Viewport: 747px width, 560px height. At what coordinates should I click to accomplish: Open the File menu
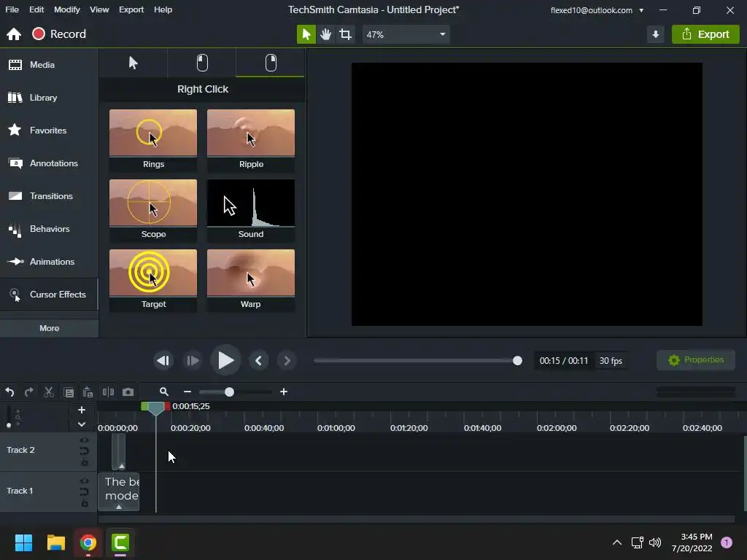[12, 9]
